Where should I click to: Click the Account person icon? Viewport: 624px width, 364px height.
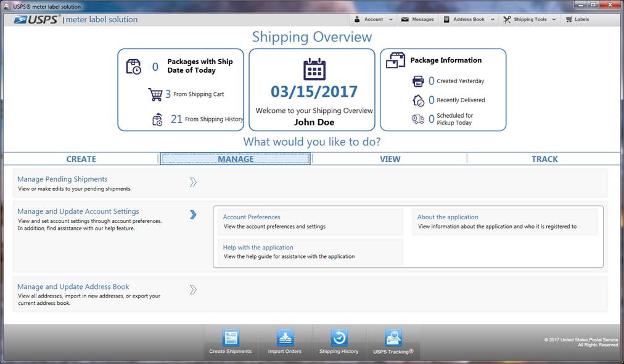point(357,19)
